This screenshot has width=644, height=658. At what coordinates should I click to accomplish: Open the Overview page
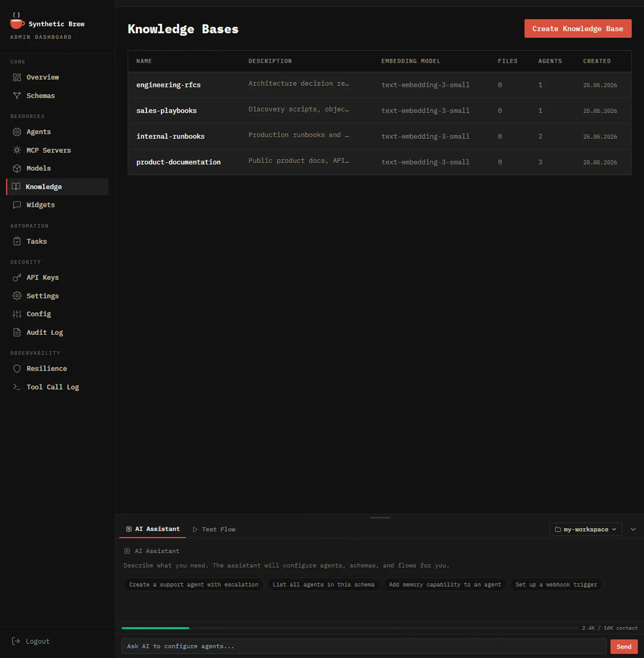tap(58, 77)
